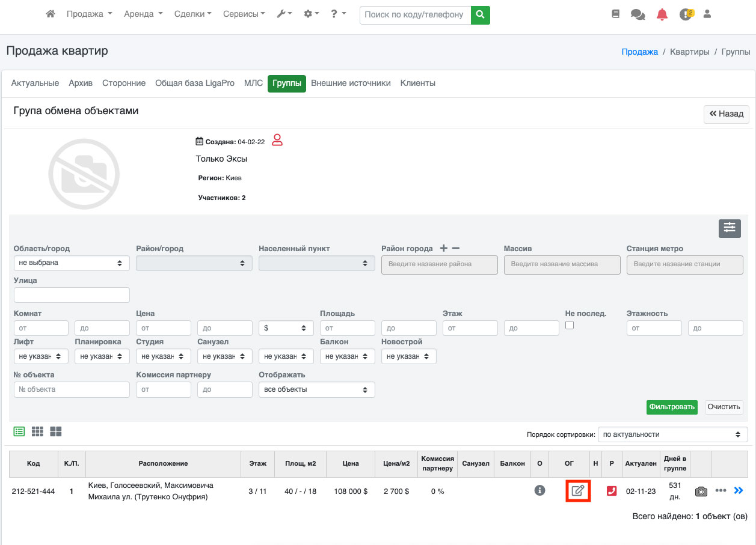Open the Продажа menu in navbar
The height and width of the screenshot is (545, 756).
pos(89,14)
